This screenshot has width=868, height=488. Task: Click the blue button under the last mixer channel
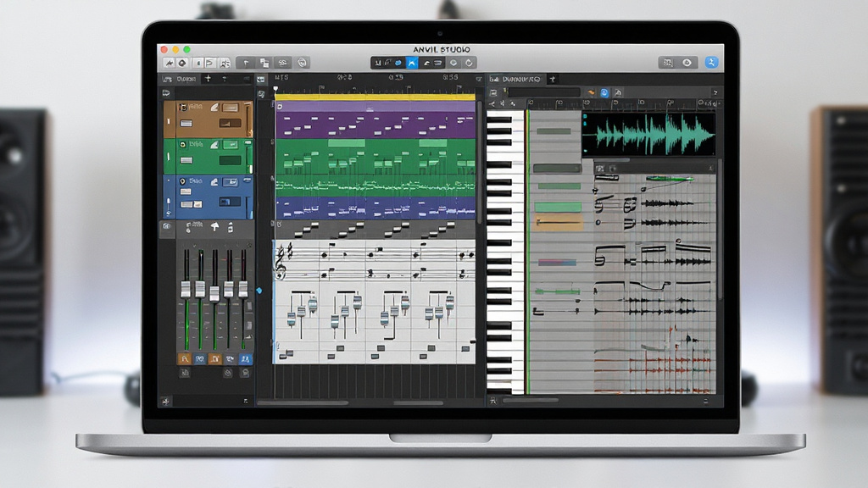(245, 359)
